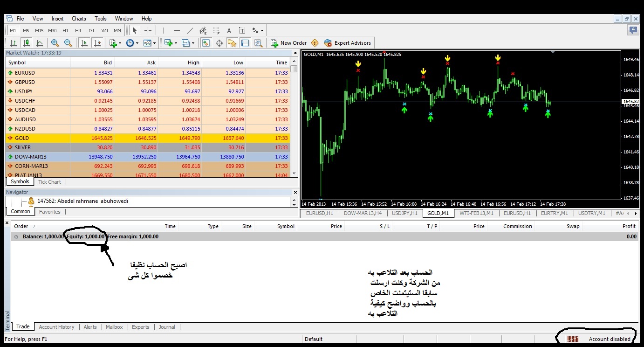
Task: Open the Data Window crosshair icon
Action: point(219,43)
